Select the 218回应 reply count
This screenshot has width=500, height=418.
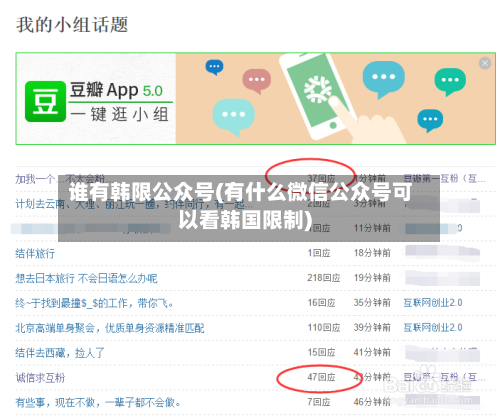[x=323, y=278]
